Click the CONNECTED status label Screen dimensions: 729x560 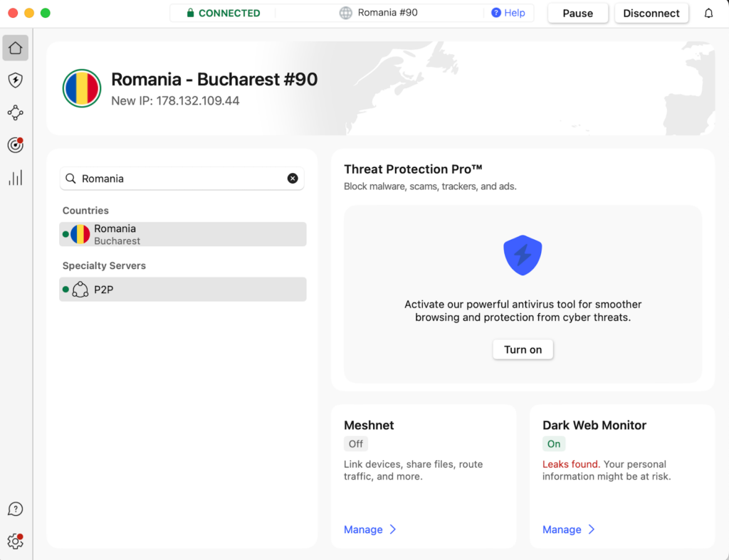pyautogui.click(x=229, y=13)
